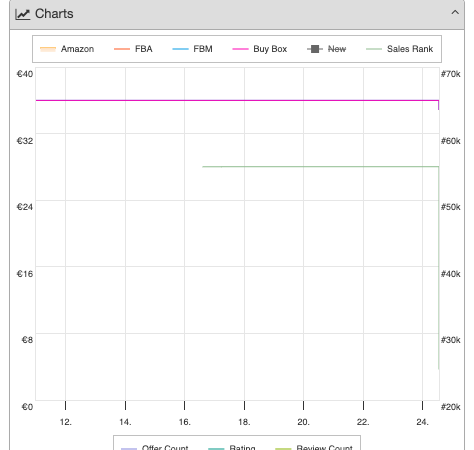Click the Charts panel title
This screenshot has height=450, width=474.
(x=54, y=14)
